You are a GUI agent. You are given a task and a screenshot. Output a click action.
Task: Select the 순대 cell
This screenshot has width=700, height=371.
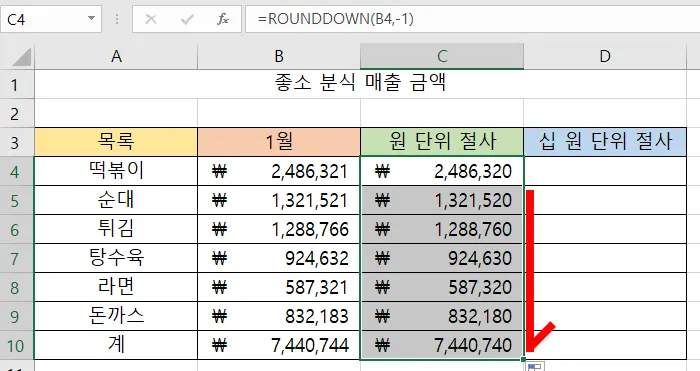click(x=116, y=200)
